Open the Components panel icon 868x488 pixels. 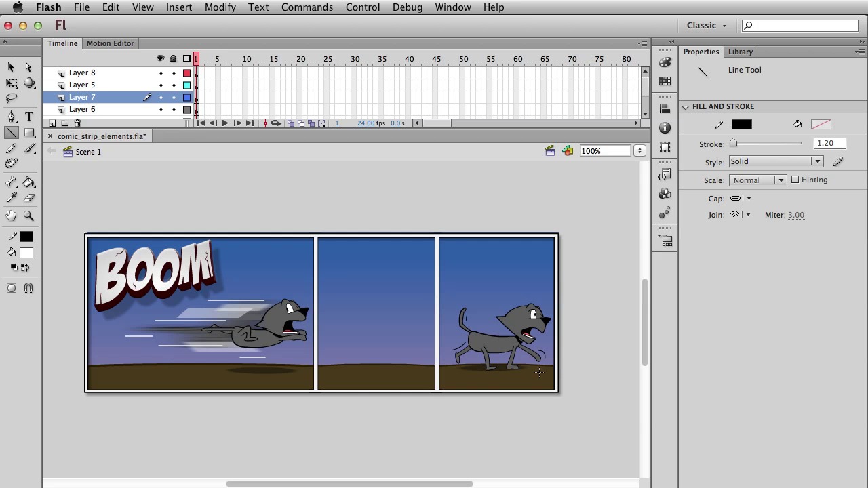pyautogui.click(x=665, y=195)
